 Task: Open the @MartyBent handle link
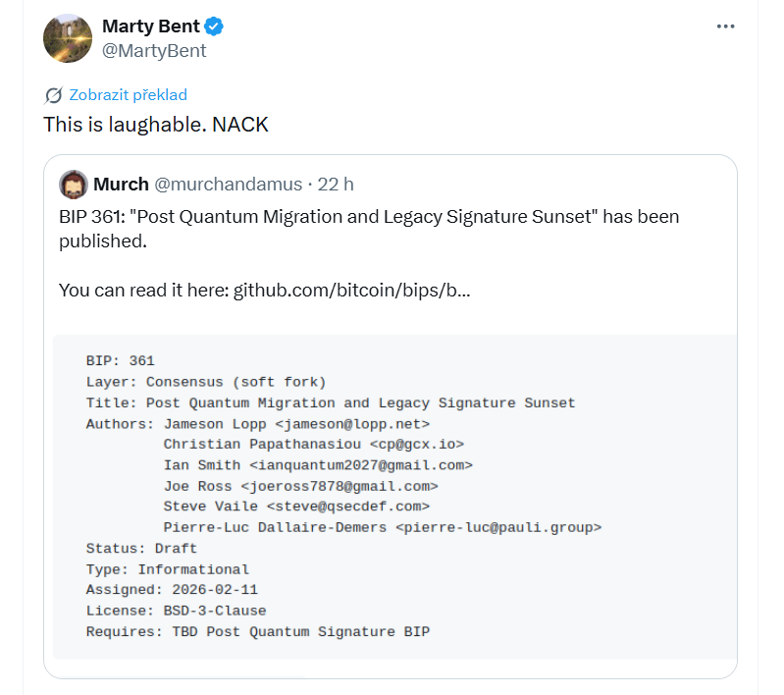pyautogui.click(x=154, y=50)
